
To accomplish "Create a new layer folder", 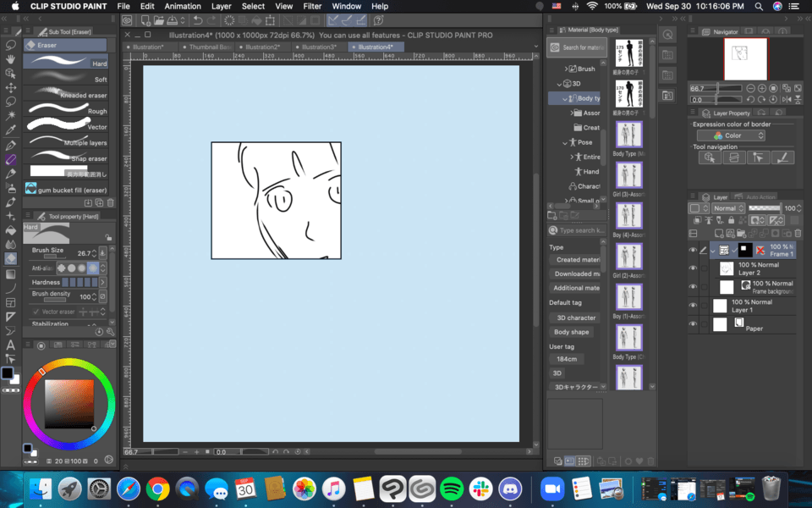I will point(743,233).
